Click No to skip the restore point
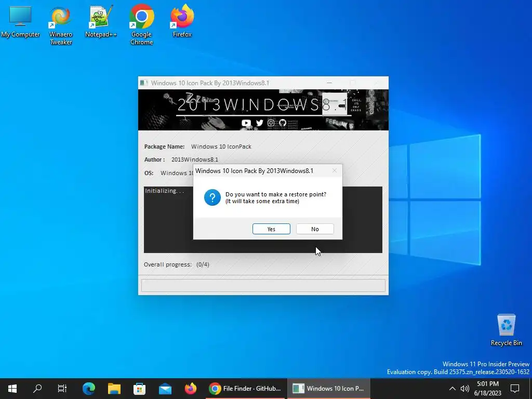Screen dimensions: 532x399 (x=315, y=229)
